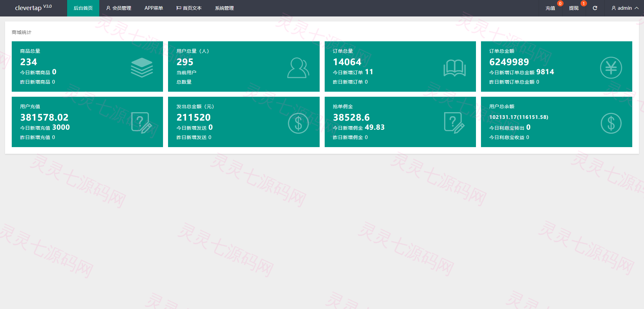Click the 今日利息宝收益 text
This screenshot has height=309, width=644.
tap(509, 137)
